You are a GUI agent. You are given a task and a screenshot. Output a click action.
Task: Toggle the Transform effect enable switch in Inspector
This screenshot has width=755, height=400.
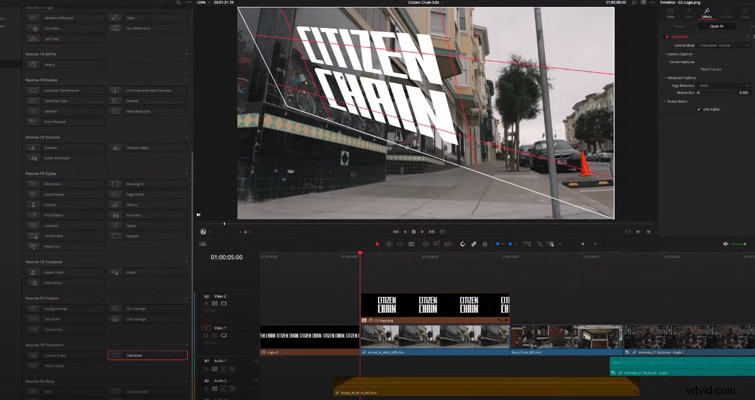coord(667,37)
